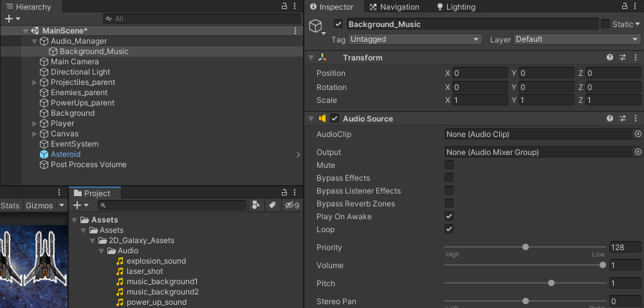This screenshot has width=644, height=308.
Task: Select Directional Light object
Action: coord(80,72)
